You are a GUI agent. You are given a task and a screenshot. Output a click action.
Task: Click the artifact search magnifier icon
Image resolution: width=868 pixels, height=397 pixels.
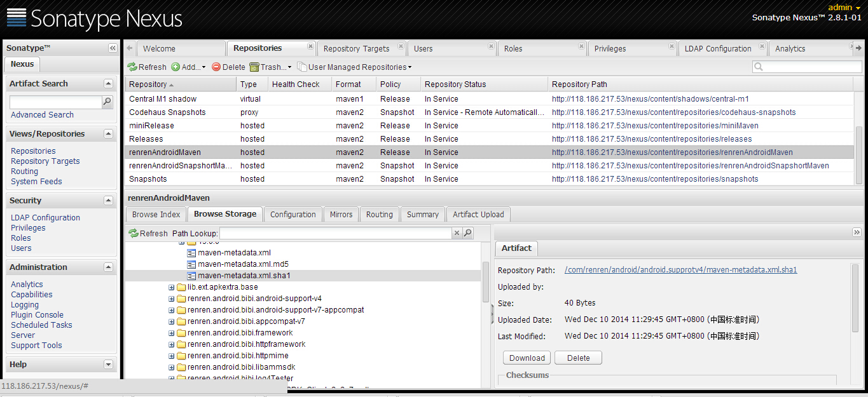pos(107,102)
